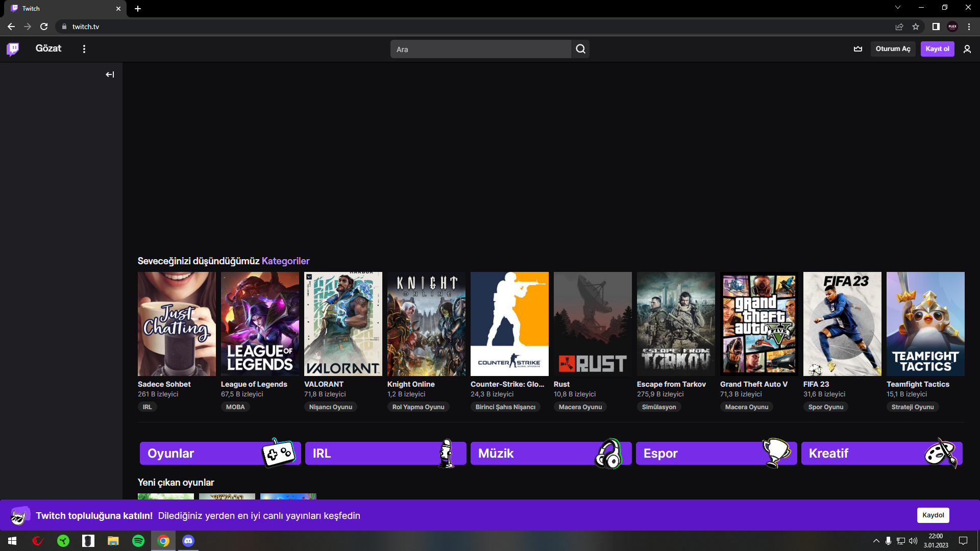The height and width of the screenshot is (551, 980).
Task: Open the user profile icon menu
Action: (x=967, y=49)
